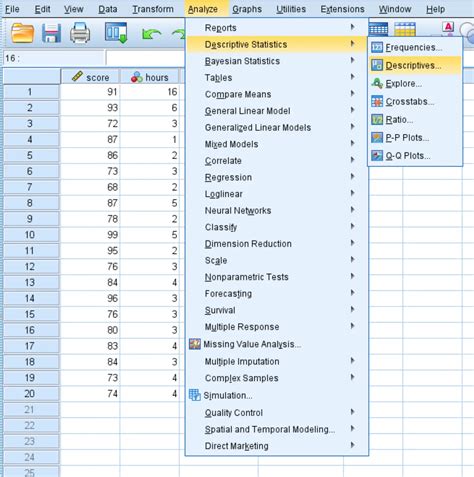Select Complex Samples menu entry
Screen dimensions: 474x477
pyautogui.click(x=277, y=378)
